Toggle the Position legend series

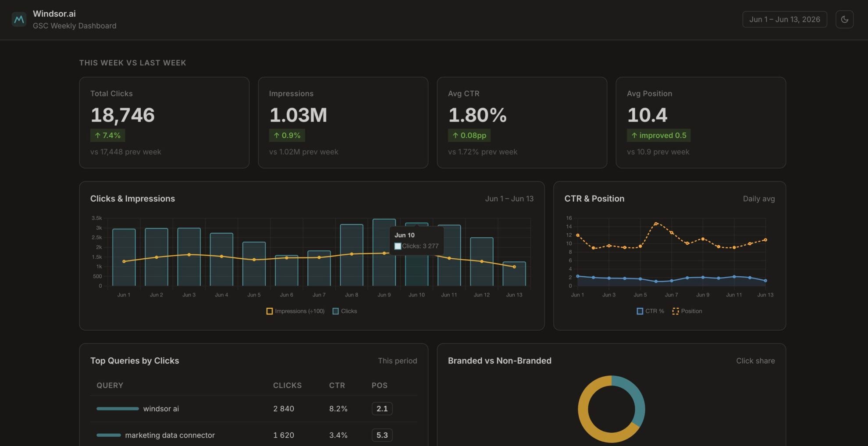687,311
